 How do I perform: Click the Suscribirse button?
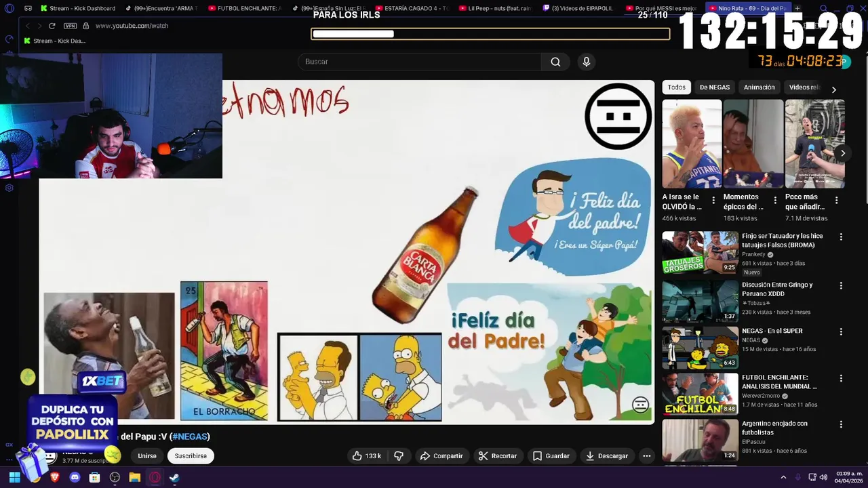[x=191, y=456]
